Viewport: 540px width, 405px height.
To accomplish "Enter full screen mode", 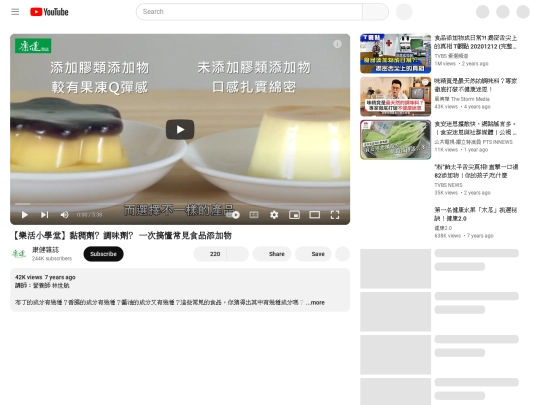I will (335, 215).
